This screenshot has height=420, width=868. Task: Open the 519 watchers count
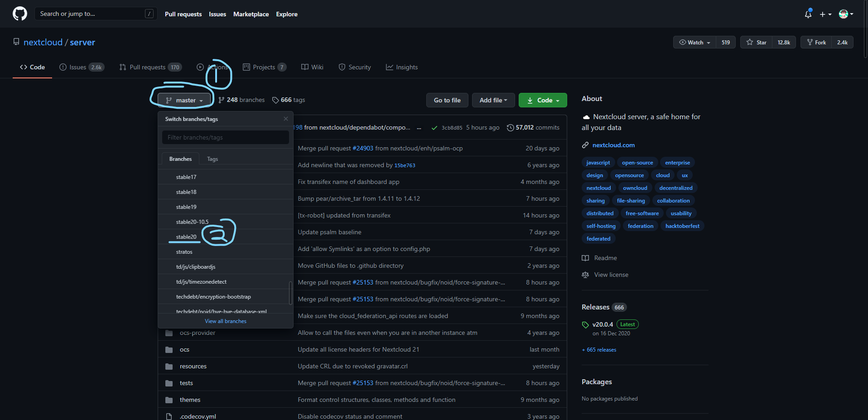(x=726, y=42)
